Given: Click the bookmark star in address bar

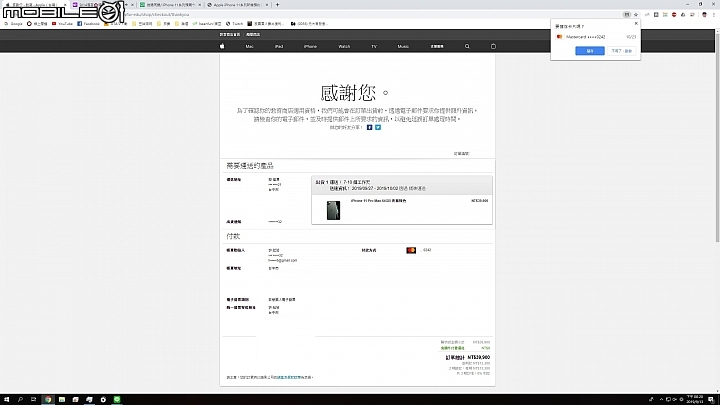Looking at the screenshot, I should 636,15.
